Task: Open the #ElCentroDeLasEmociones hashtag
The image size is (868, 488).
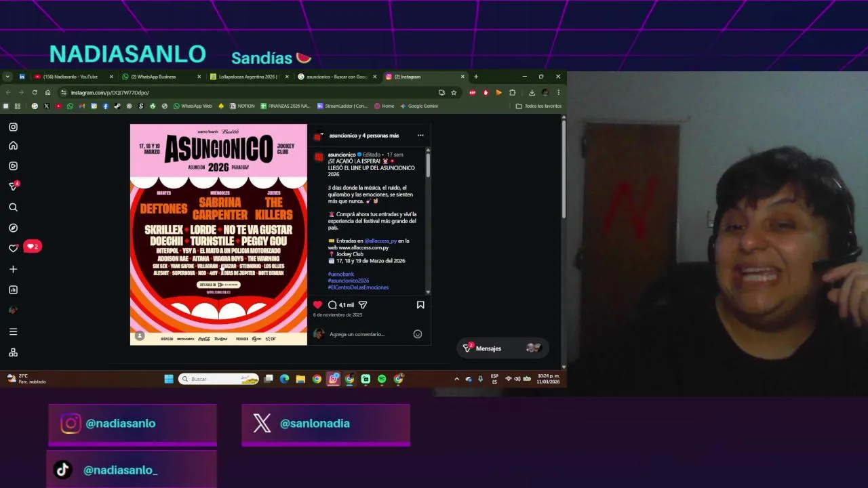Action: (358, 287)
